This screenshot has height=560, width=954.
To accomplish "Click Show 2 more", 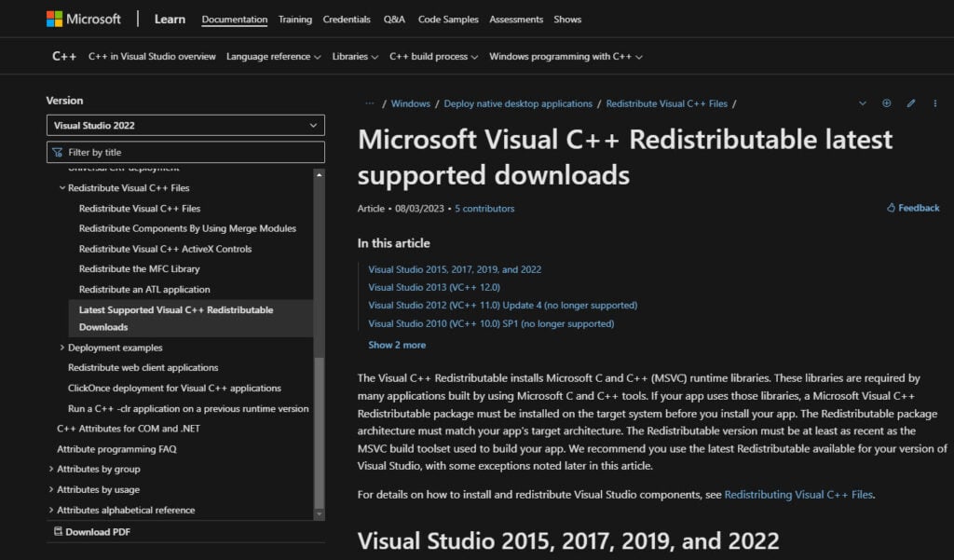I will [397, 345].
